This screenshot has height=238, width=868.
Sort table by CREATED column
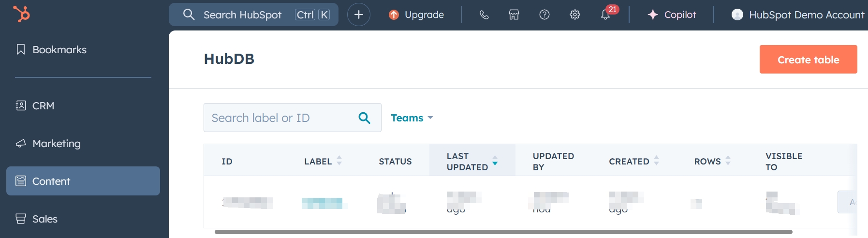[x=634, y=161]
